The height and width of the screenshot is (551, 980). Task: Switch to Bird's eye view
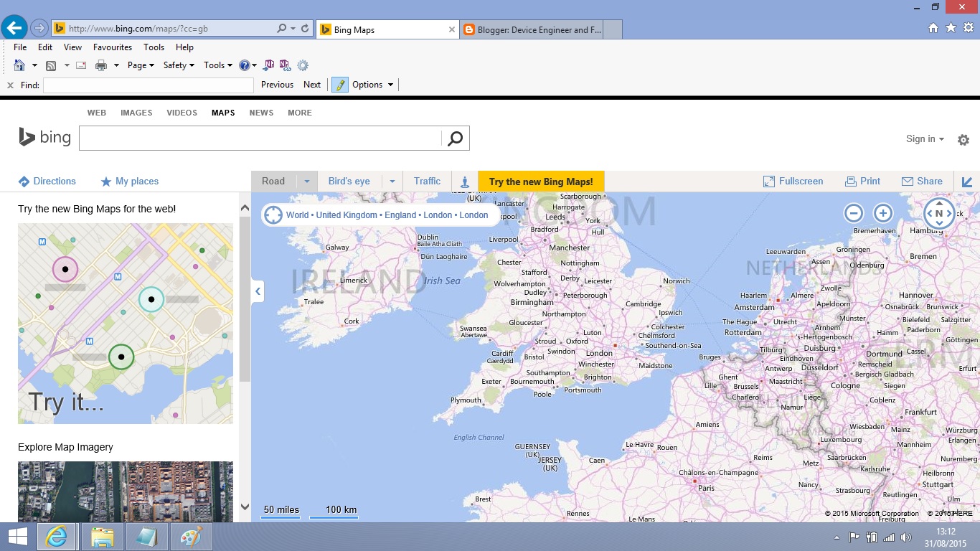349,182
